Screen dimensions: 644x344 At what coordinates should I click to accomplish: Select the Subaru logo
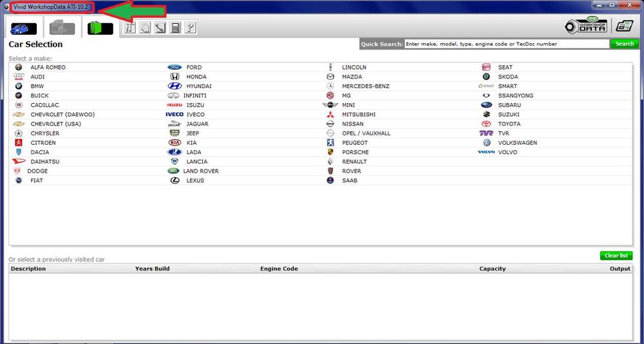click(486, 105)
